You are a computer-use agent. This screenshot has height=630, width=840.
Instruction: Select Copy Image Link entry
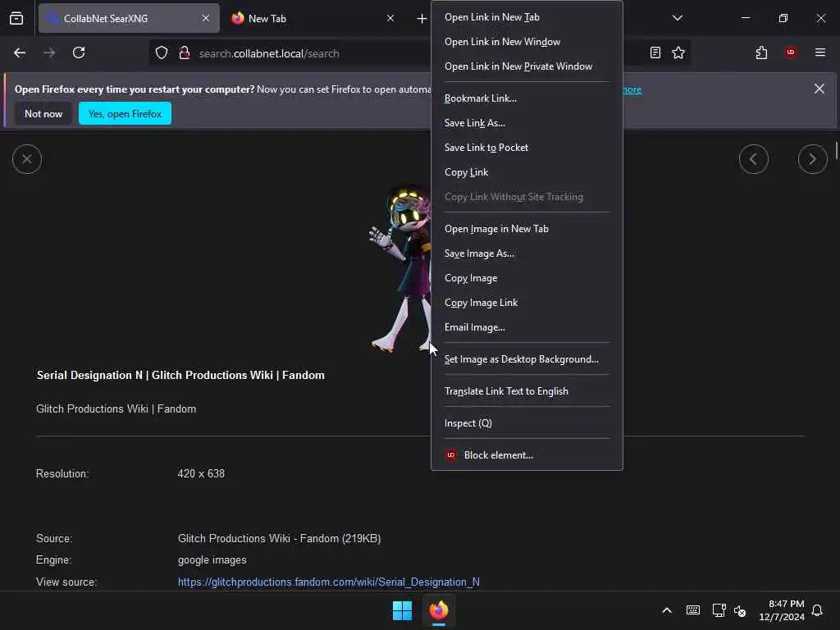point(527,303)
